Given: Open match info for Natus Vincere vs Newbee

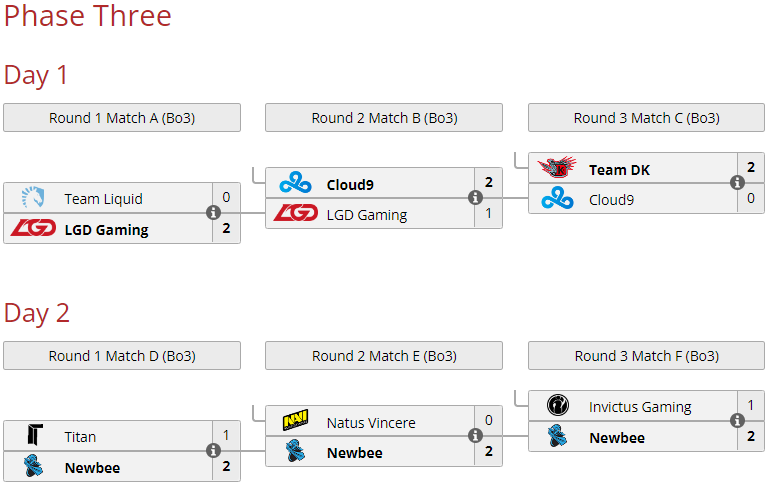Looking at the screenshot, I should pos(475,436).
